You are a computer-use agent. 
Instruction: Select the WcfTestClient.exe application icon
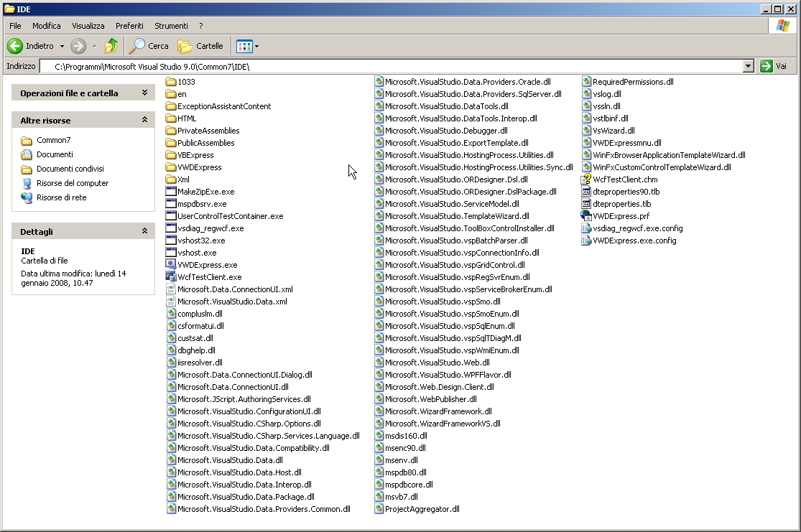pos(171,276)
